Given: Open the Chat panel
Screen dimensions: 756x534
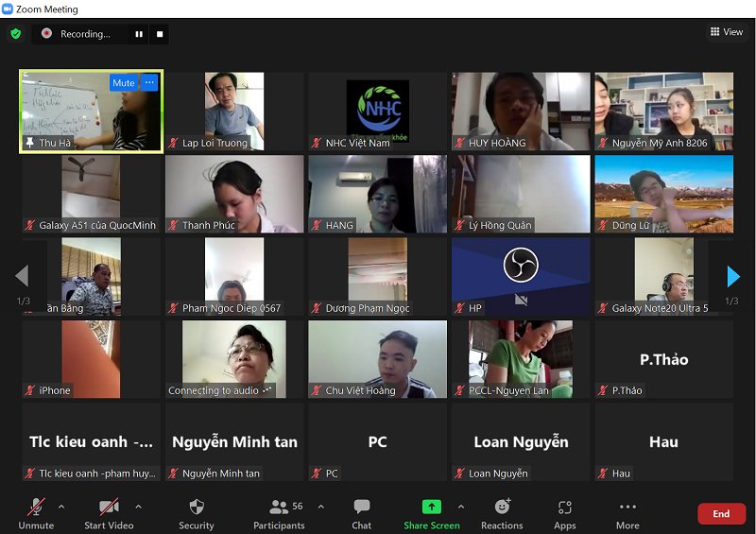Looking at the screenshot, I should tap(362, 513).
